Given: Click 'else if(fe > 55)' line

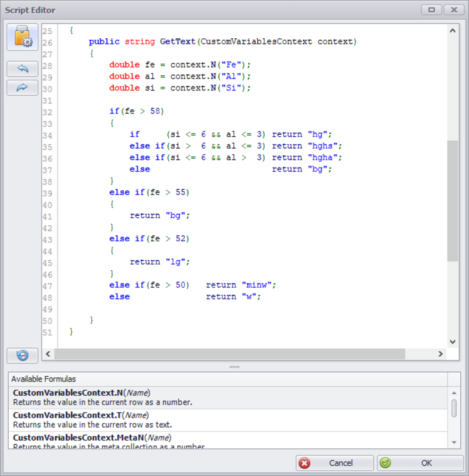Looking at the screenshot, I should [x=149, y=192].
